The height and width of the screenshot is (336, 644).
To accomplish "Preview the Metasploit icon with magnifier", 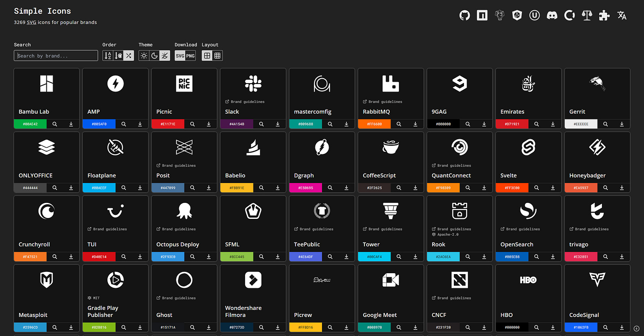I will pyautogui.click(x=55, y=328).
